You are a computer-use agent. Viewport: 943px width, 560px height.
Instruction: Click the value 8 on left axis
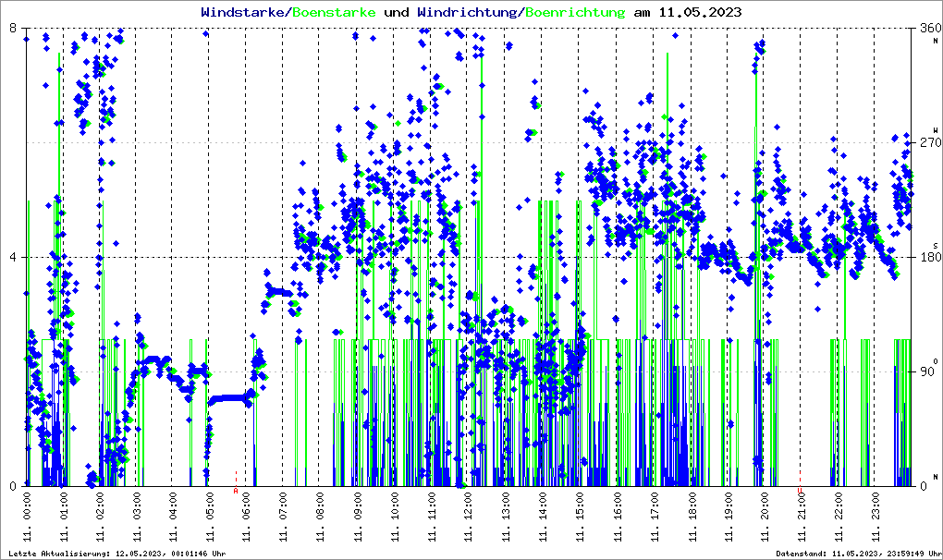(13, 29)
